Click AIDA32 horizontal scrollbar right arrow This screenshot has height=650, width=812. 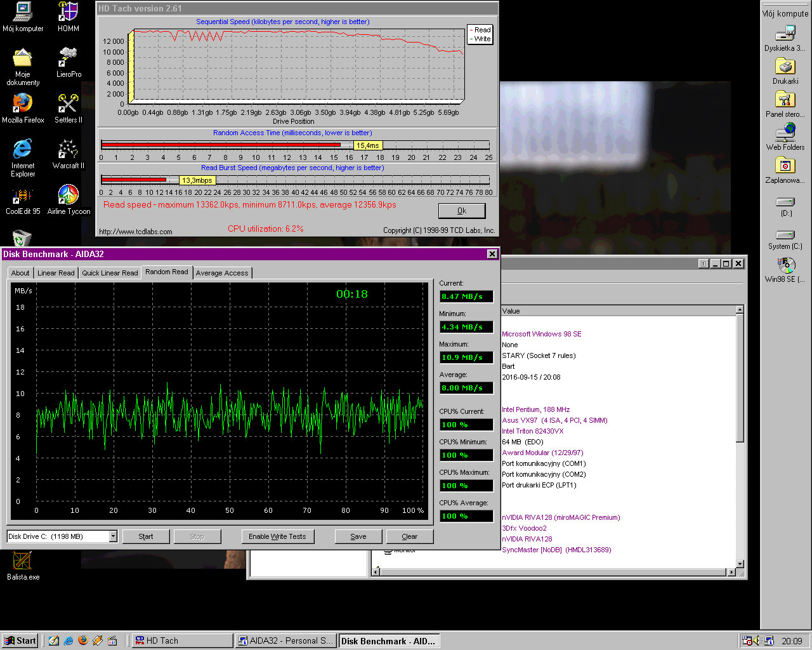731,573
